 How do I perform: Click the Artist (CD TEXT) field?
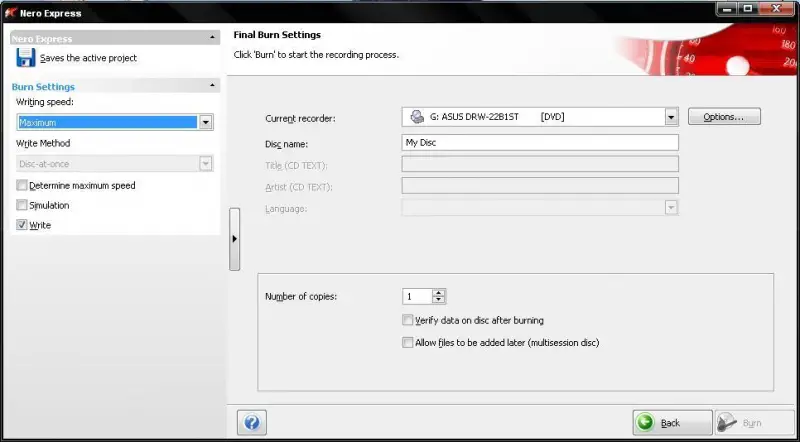[x=540, y=186]
